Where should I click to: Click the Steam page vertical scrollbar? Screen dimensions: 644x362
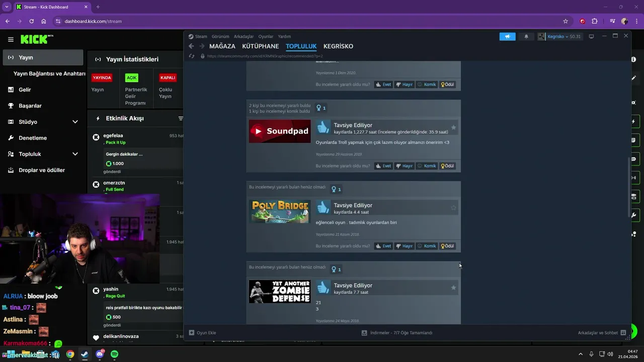point(629,189)
